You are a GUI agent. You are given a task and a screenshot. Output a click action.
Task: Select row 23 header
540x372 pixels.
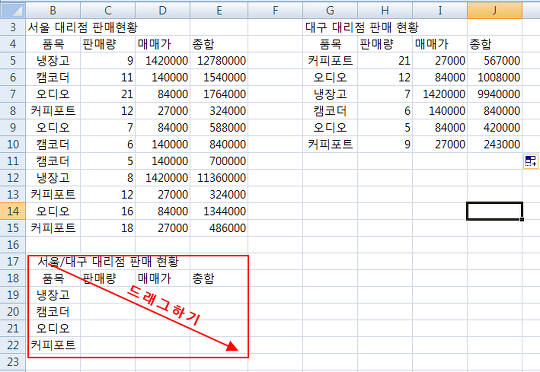pyautogui.click(x=13, y=362)
